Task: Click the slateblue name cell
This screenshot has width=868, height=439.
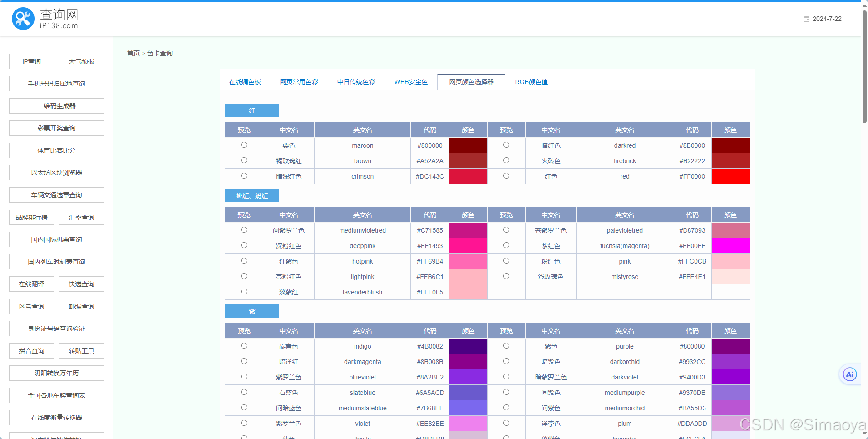Action: pos(362,393)
